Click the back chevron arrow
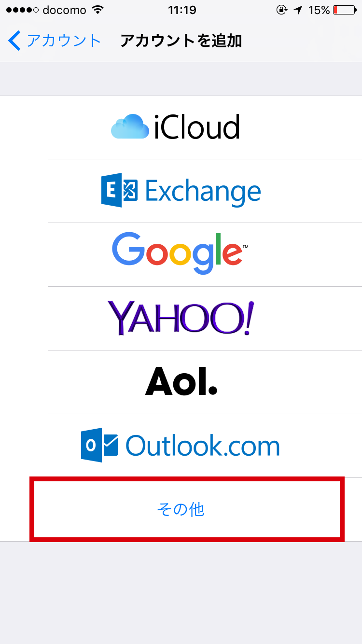Image resolution: width=362 pixels, height=644 pixels. 14,41
